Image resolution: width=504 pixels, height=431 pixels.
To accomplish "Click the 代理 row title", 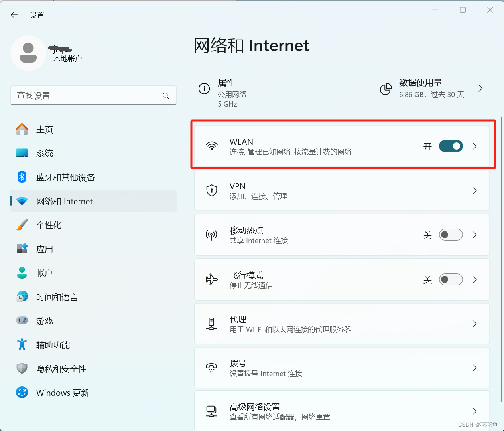I will (x=238, y=319).
